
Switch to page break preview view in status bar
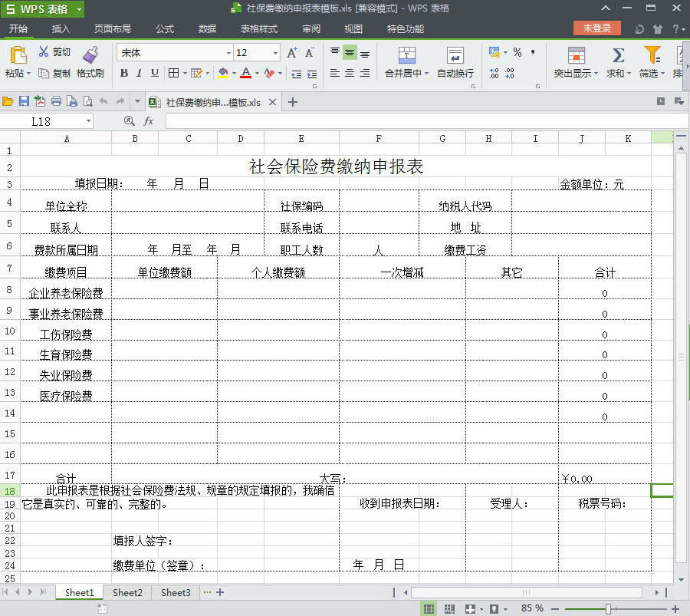click(x=449, y=608)
